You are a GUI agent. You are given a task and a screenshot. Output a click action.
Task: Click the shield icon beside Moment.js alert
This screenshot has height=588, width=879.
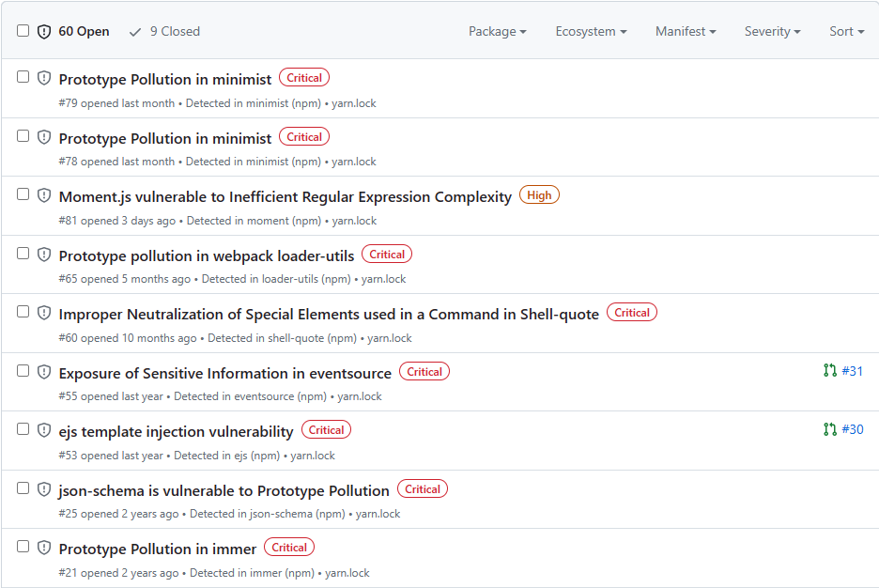pyautogui.click(x=43, y=195)
